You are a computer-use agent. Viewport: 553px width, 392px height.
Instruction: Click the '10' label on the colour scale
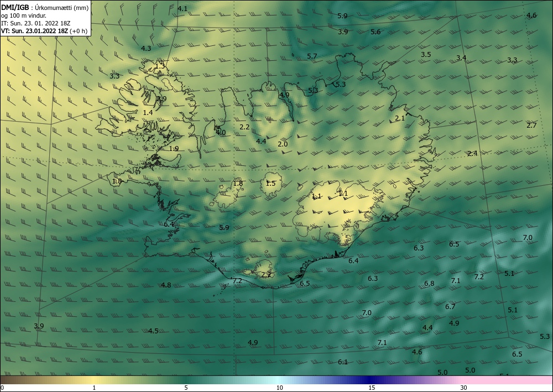pos(279,388)
